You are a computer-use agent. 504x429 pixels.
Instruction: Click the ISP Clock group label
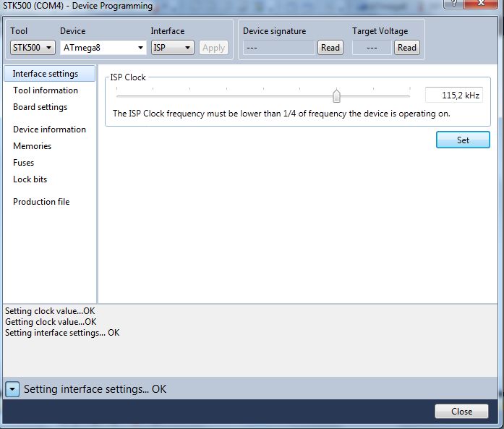point(128,77)
